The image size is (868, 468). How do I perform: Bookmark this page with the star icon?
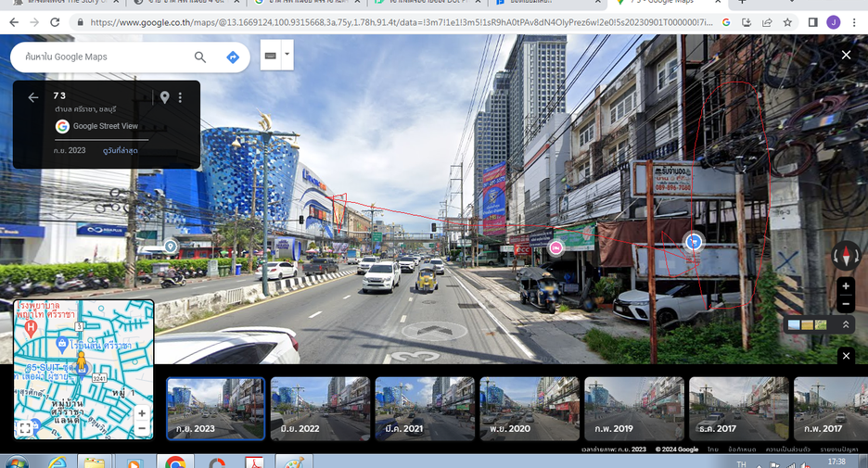pos(787,22)
